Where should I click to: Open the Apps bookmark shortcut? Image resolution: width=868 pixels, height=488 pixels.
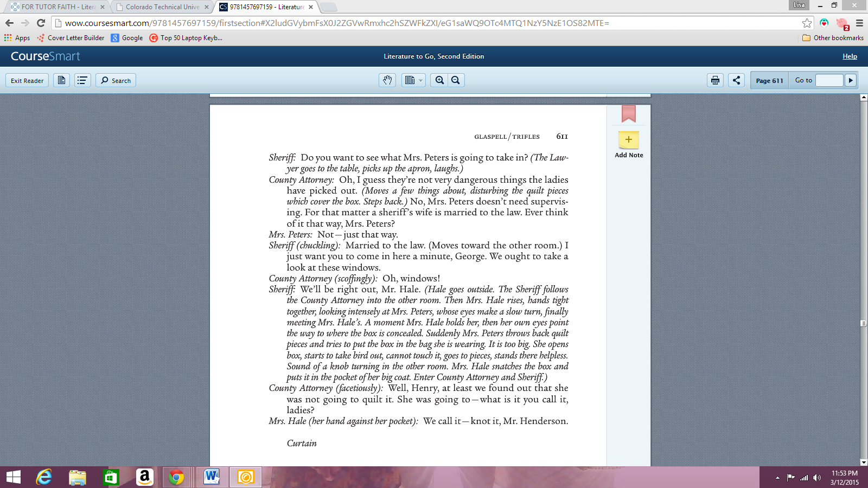click(x=17, y=38)
